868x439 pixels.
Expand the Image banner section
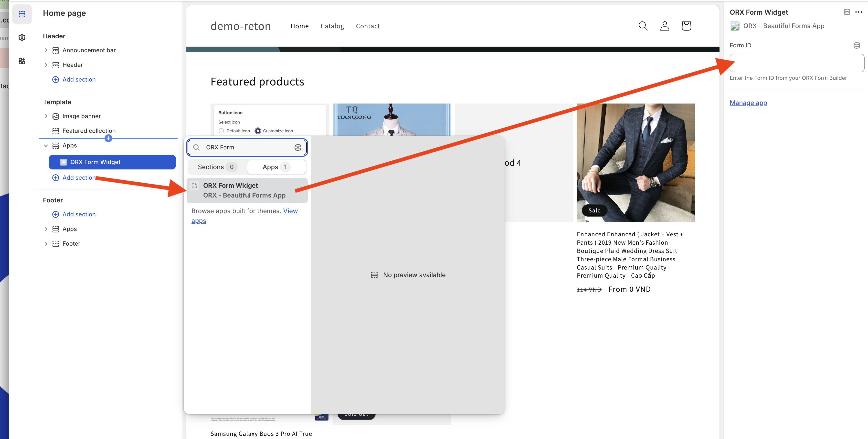pyautogui.click(x=46, y=116)
